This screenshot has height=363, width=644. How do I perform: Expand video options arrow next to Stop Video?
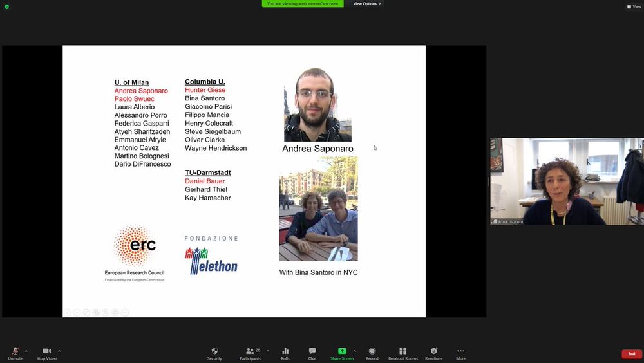click(x=59, y=351)
